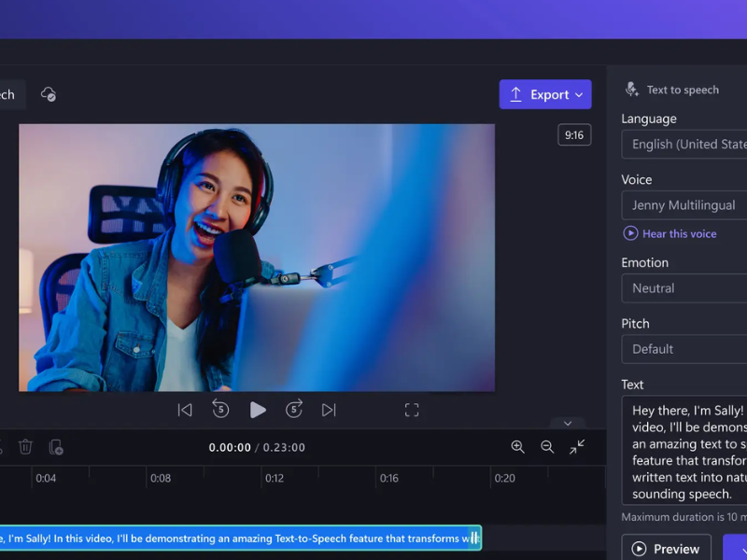Change the 9:16 aspect ratio
The width and height of the screenshot is (747, 560).
[x=574, y=135]
